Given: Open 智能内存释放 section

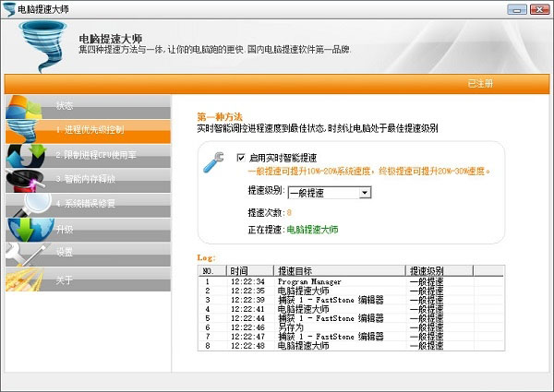Looking at the screenshot, I should pos(88,180).
